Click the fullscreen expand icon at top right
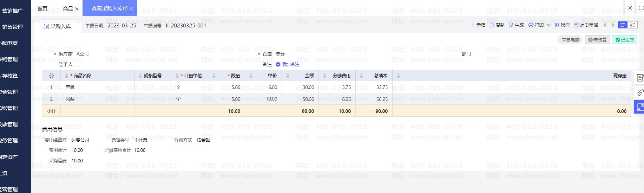Image resolution: width=644 pixels, height=193 pixels. tap(641, 8)
